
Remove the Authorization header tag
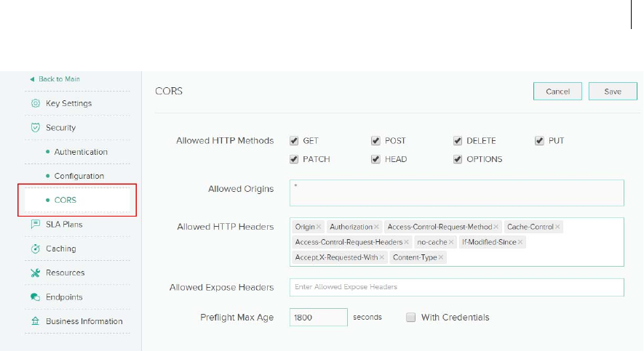[x=376, y=227]
